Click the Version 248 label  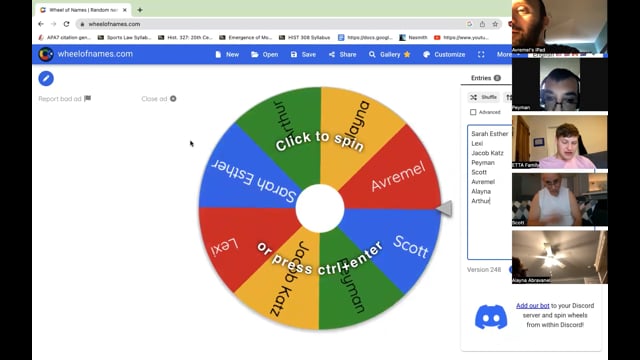[484, 270]
